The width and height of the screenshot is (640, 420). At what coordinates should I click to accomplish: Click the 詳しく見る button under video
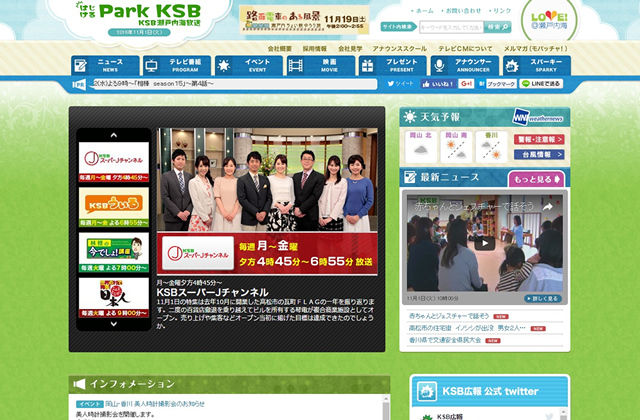[x=543, y=299]
